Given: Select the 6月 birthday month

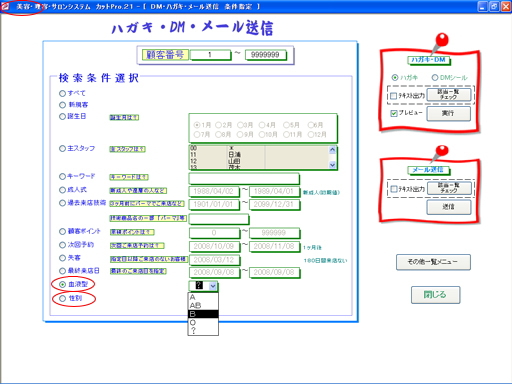Looking at the screenshot, I should pyautogui.click(x=311, y=125).
